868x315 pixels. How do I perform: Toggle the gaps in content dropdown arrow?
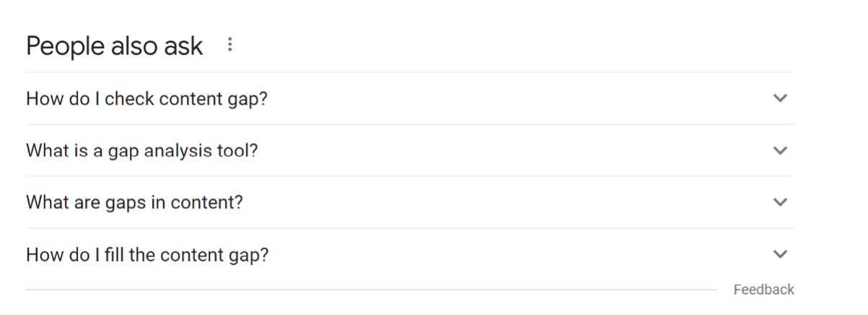tap(779, 202)
